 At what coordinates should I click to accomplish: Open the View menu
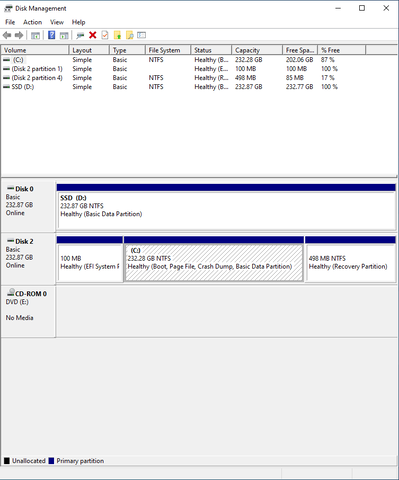point(57,22)
